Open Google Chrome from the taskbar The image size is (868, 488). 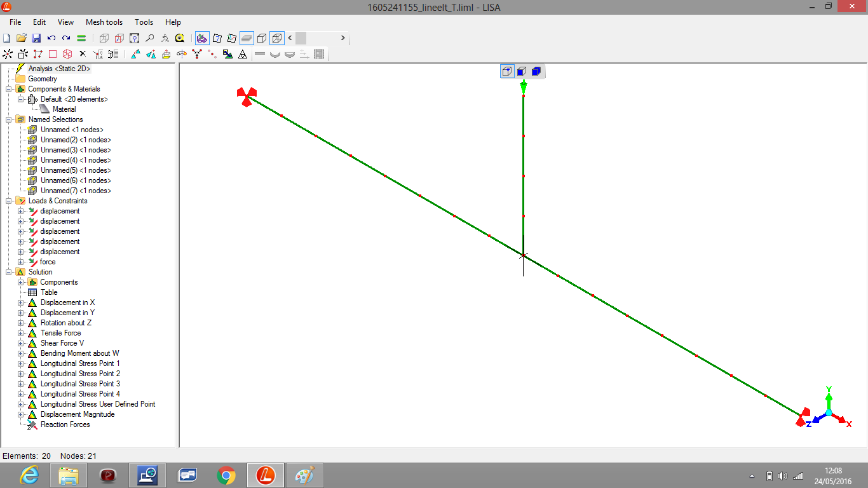tap(226, 475)
